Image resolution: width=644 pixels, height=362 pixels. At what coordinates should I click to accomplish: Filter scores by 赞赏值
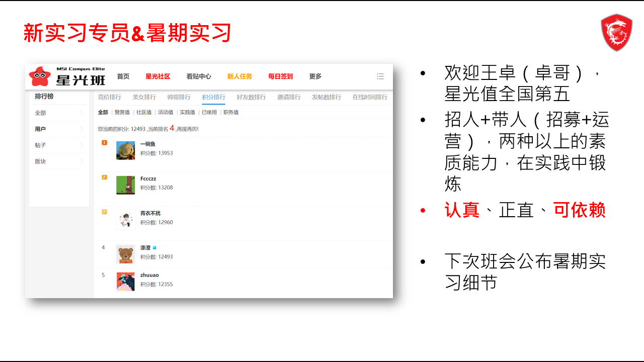pyautogui.click(x=122, y=112)
